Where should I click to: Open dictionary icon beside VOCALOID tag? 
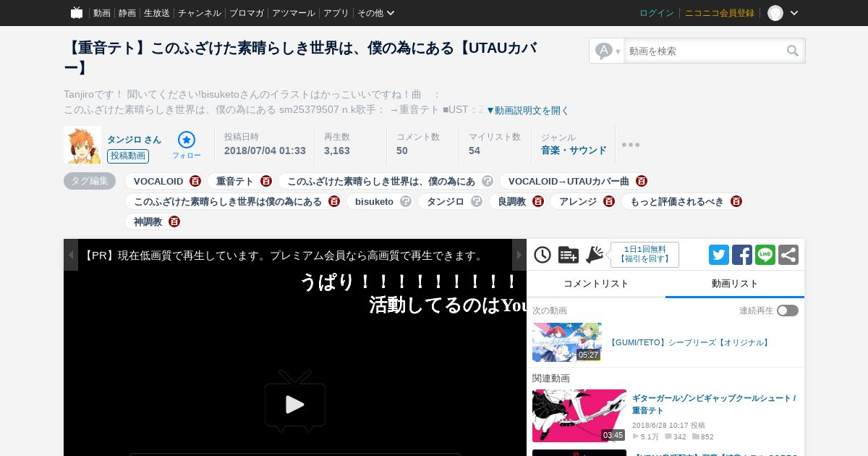click(x=195, y=181)
